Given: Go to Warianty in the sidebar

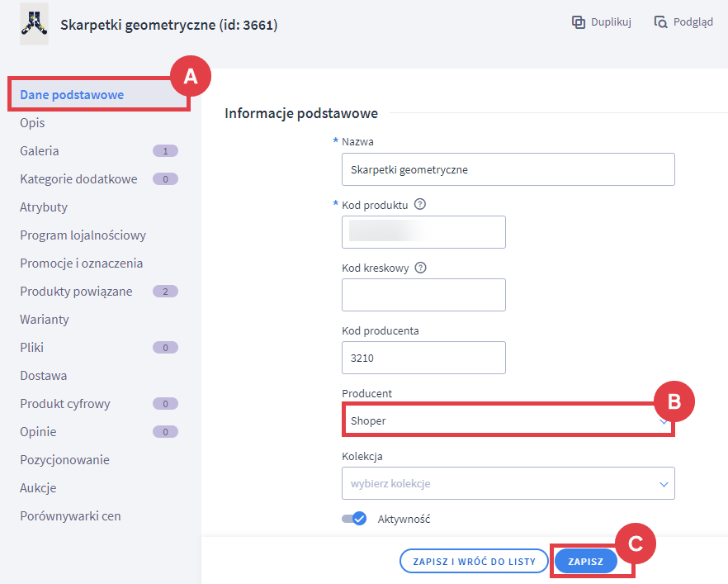Looking at the screenshot, I should pyautogui.click(x=45, y=320).
